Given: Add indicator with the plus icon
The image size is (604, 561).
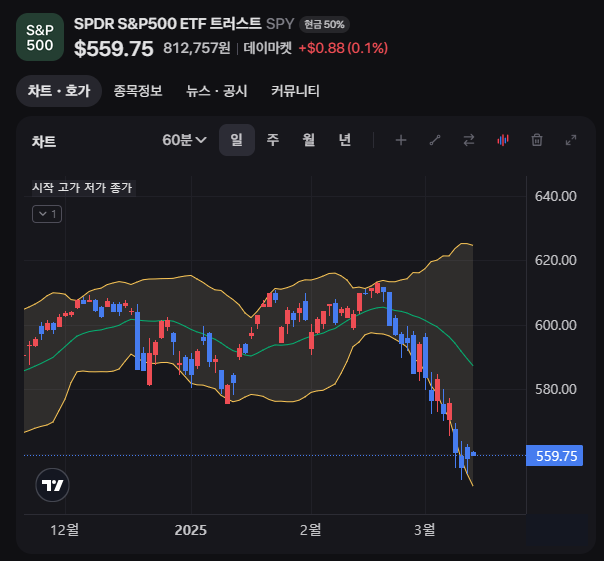Looking at the screenshot, I should point(401,140).
